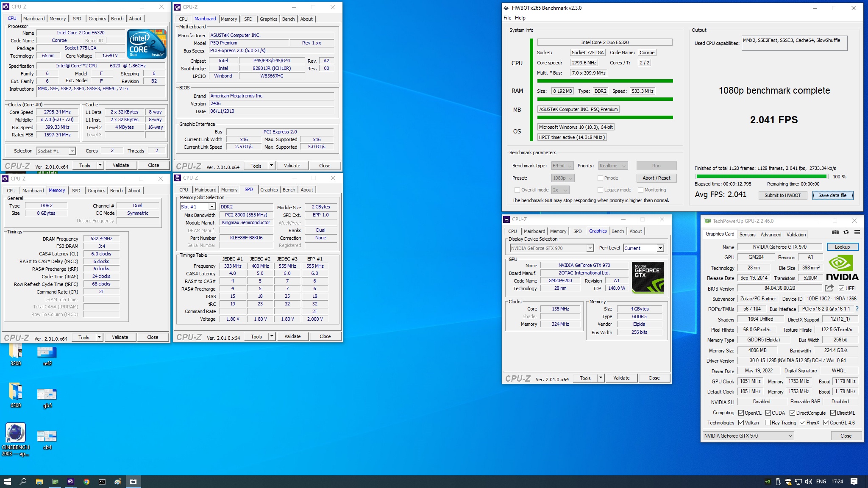
Task: Switch to Sensors tab in GPU-Z
Action: 747,235
